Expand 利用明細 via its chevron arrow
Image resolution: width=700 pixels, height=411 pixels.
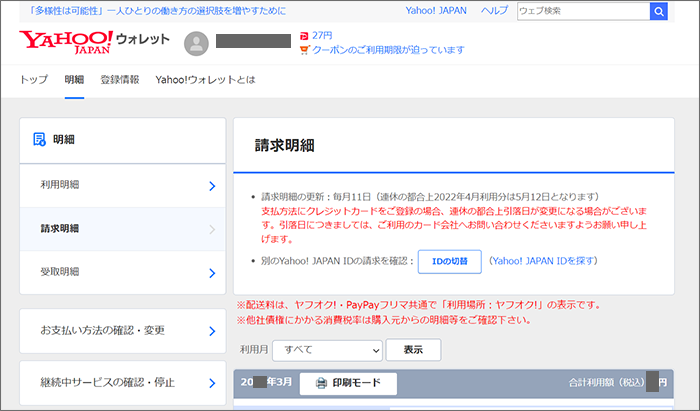[212, 185]
